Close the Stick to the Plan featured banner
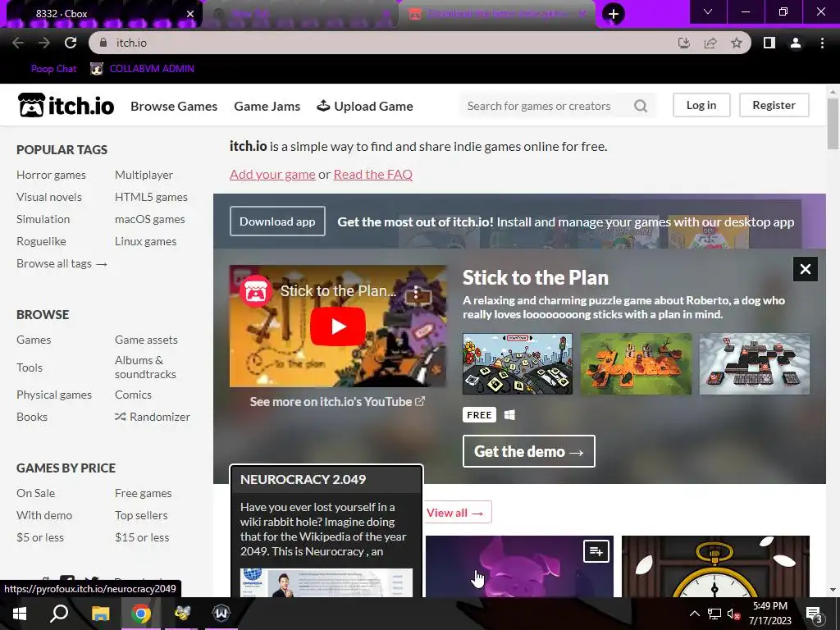The image size is (840, 630). click(806, 269)
